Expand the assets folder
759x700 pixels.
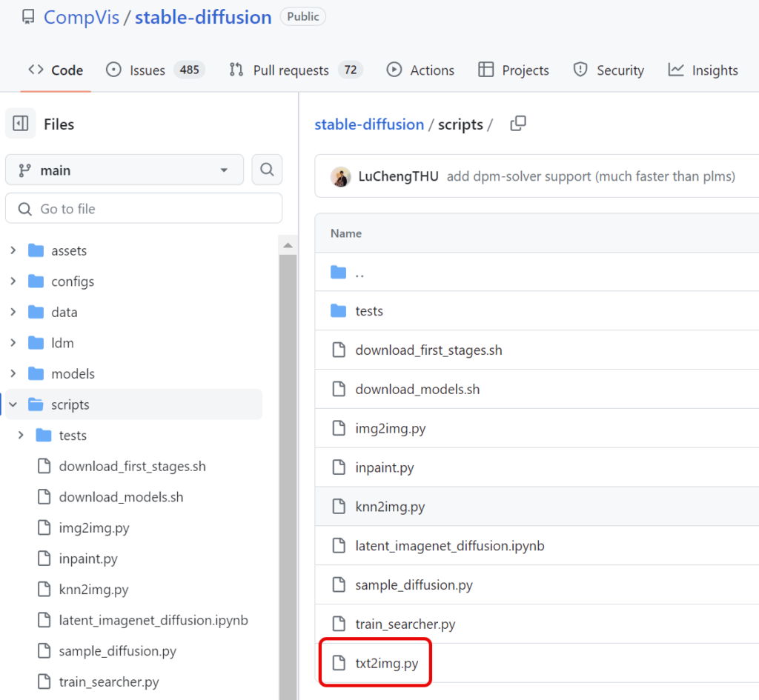tap(13, 250)
